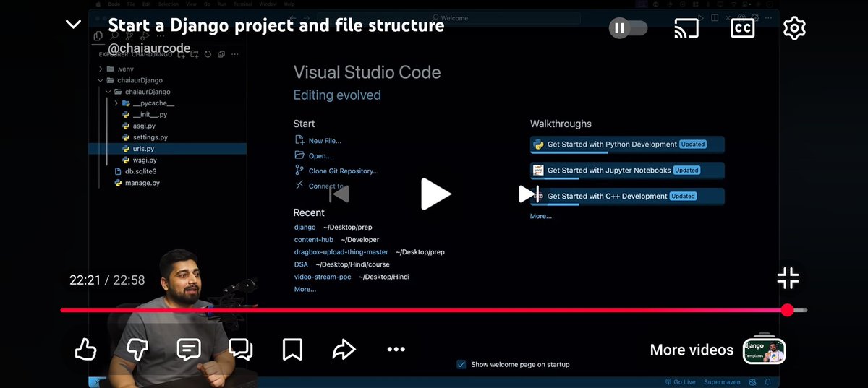Open recent video-stream-poc project

(323, 277)
